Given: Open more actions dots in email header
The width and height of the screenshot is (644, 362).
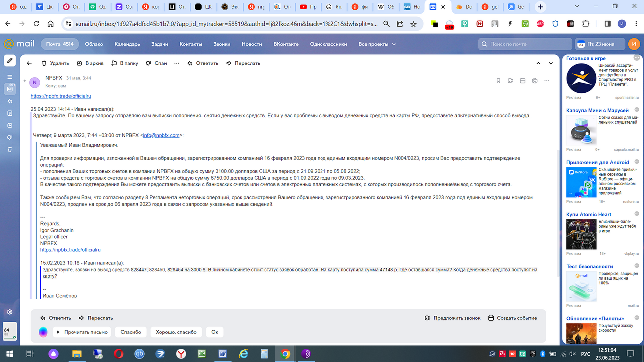Looking at the screenshot, I should (x=547, y=81).
